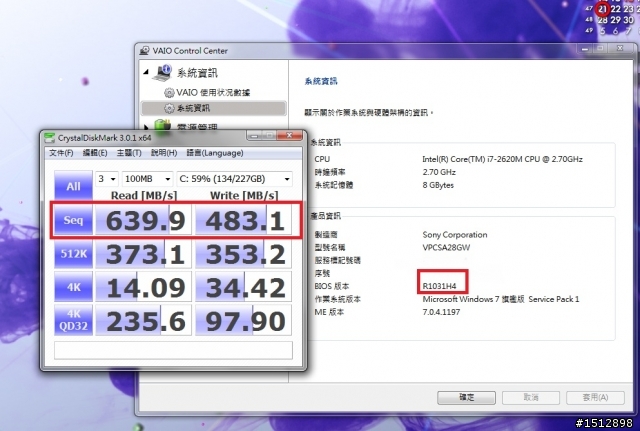Open the drive selector showing C: 59%
Image resolution: width=640 pixels, height=431 pixels.
tap(234, 179)
